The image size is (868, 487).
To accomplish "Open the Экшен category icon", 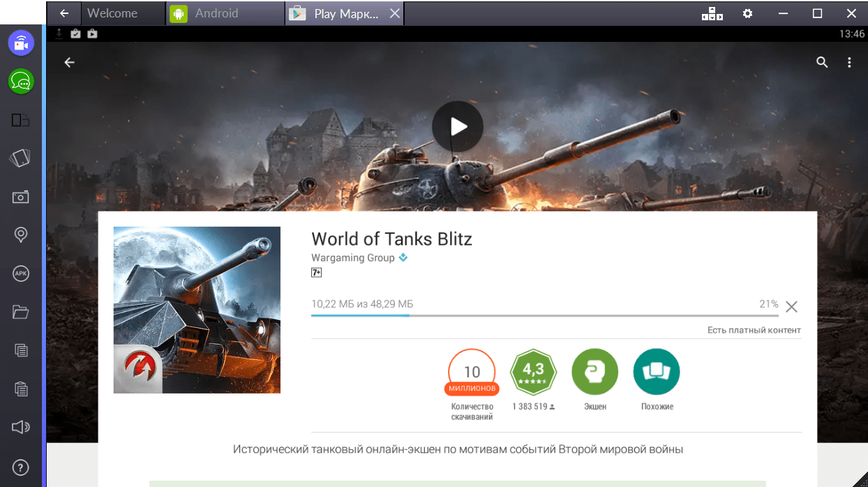I will pyautogui.click(x=594, y=372).
